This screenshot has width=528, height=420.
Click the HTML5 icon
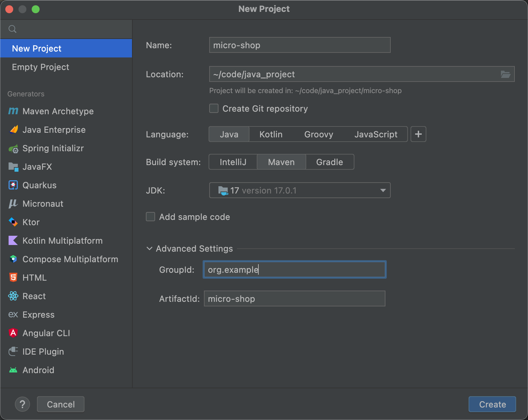click(x=13, y=278)
